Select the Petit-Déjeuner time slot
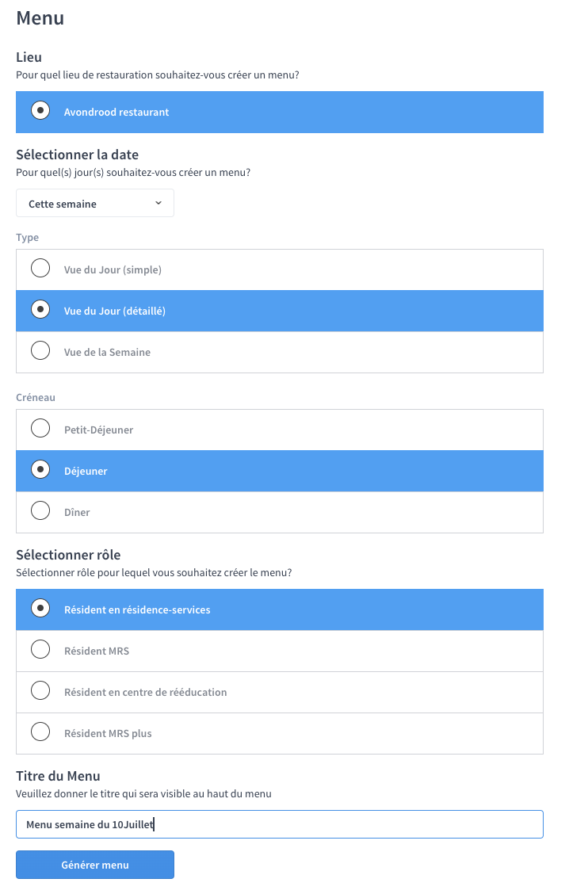 pyautogui.click(x=280, y=430)
